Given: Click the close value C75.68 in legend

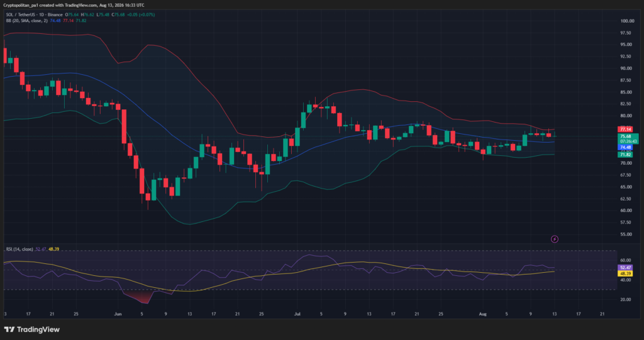Looking at the screenshot, I should coord(118,15).
